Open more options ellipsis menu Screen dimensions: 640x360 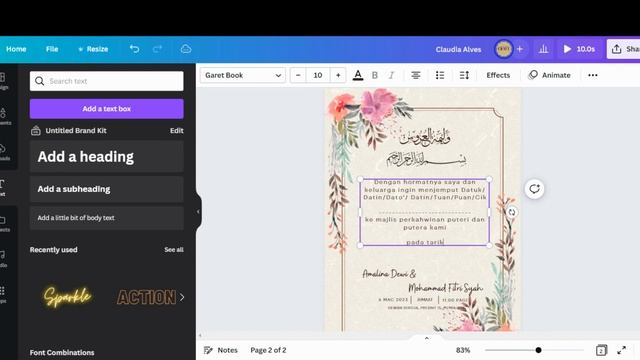593,75
